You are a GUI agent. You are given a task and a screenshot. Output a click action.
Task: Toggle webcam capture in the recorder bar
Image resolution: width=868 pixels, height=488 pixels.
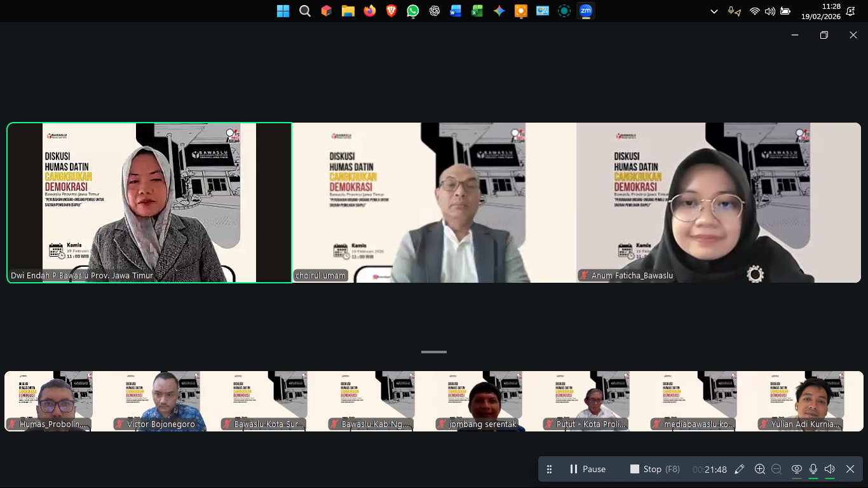point(796,469)
